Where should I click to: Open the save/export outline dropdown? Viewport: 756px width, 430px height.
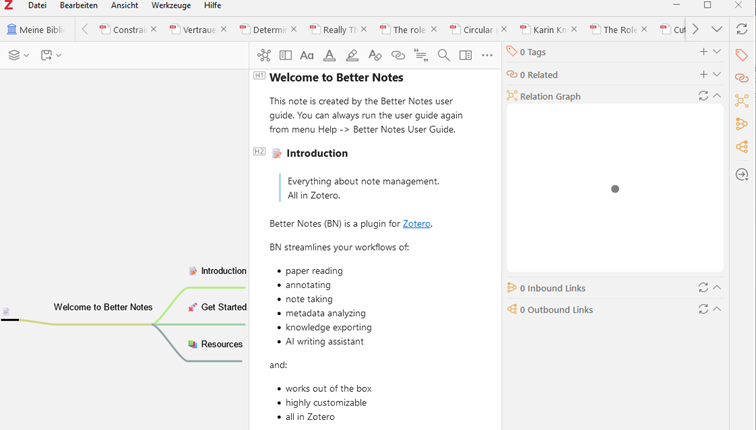(x=51, y=55)
